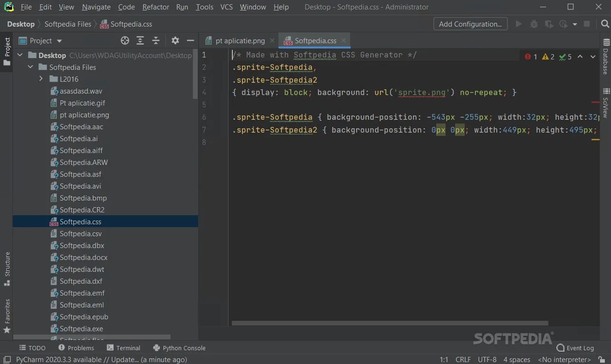Click the Desktop breadcrumb

[x=21, y=24]
